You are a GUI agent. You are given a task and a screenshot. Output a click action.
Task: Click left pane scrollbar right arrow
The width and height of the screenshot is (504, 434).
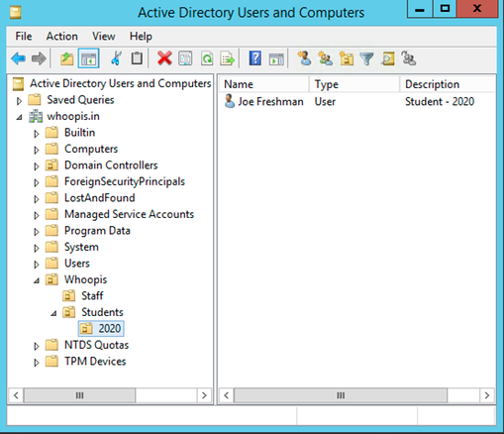(204, 395)
